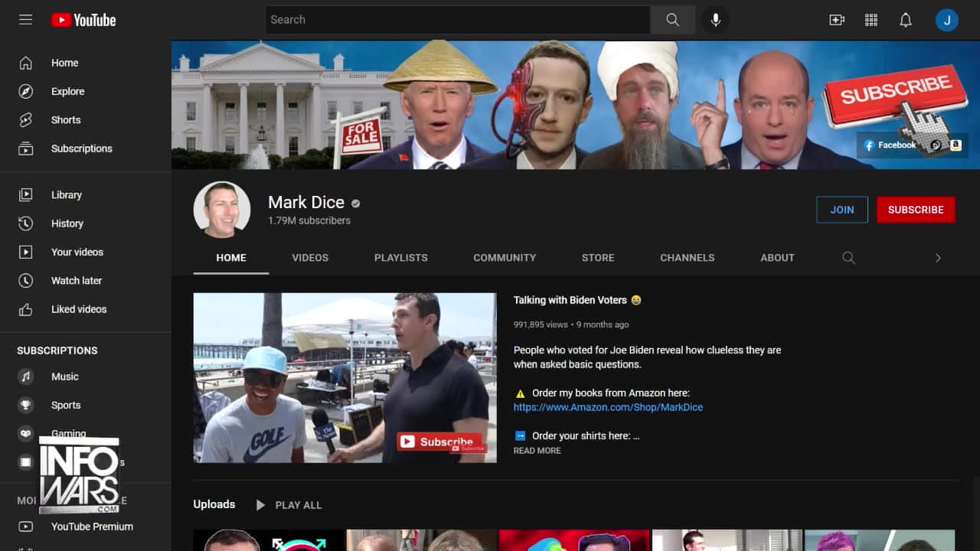Open Talking with Biden Voters title

tap(577, 300)
